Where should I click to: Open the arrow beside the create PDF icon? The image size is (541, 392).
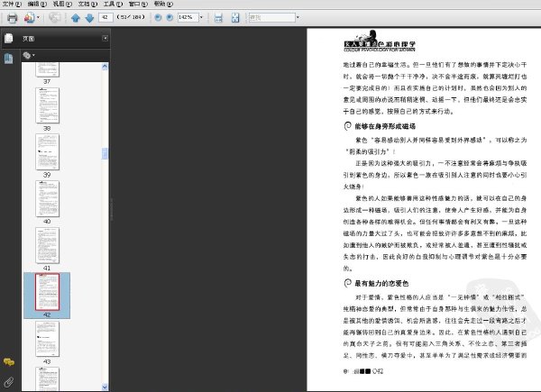tap(38, 18)
